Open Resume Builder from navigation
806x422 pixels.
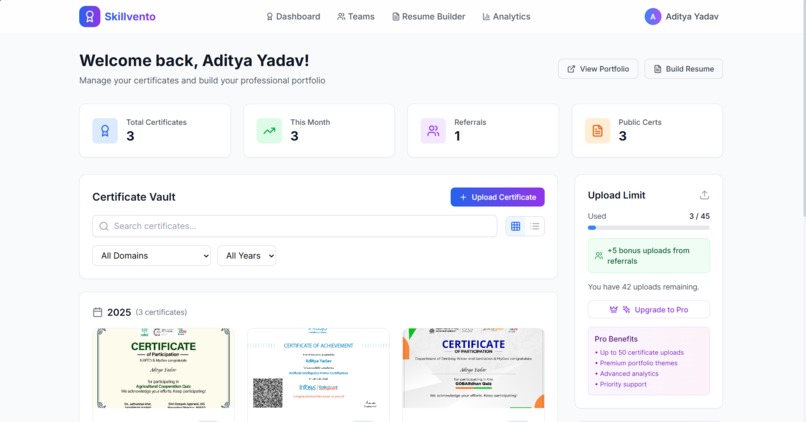[429, 16]
